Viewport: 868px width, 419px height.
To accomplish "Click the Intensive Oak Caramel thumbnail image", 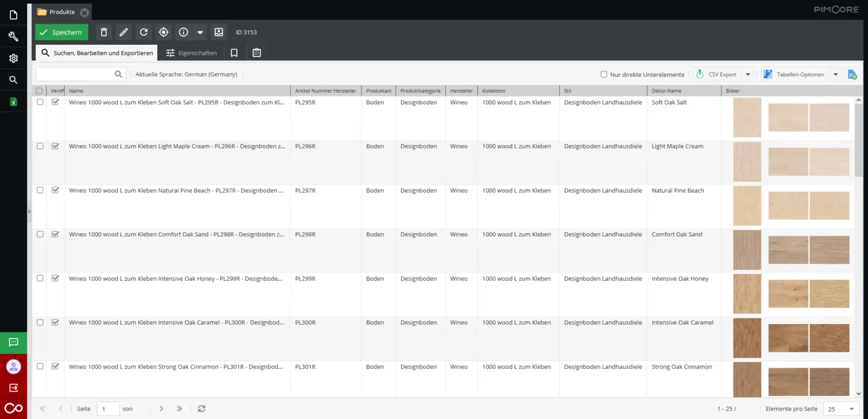I will (x=747, y=338).
